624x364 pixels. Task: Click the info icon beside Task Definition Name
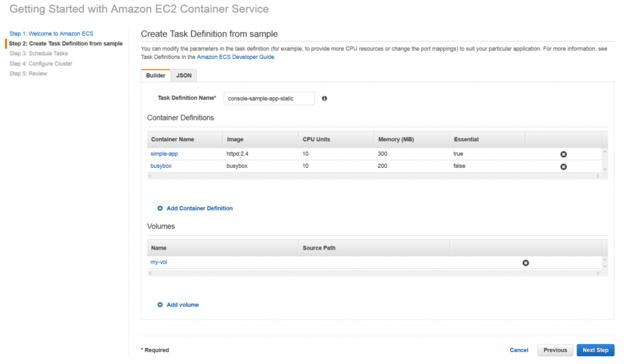click(324, 98)
